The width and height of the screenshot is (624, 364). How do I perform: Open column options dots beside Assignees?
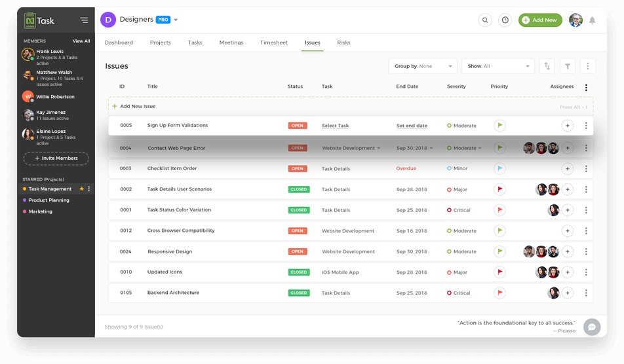[586, 88]
